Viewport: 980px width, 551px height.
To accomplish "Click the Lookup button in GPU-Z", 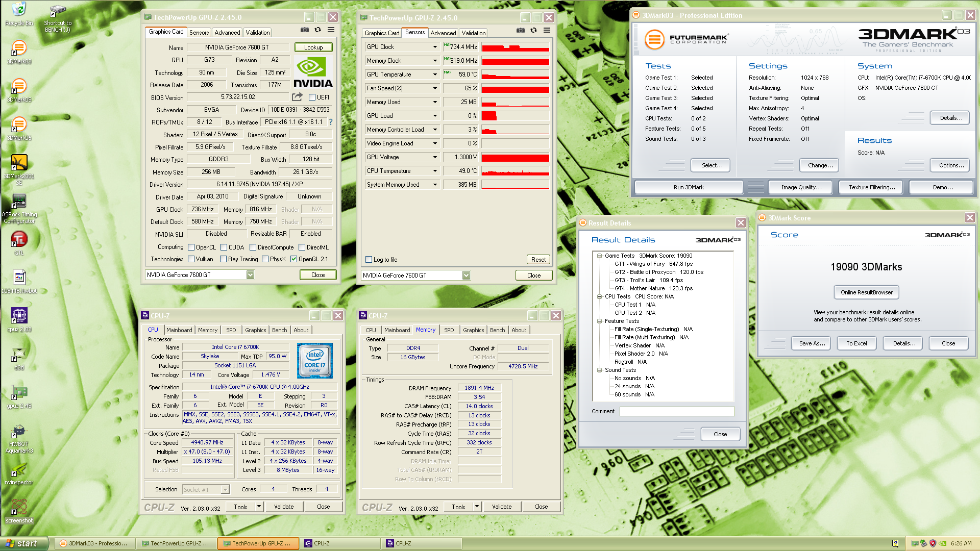I will (313, 47).
